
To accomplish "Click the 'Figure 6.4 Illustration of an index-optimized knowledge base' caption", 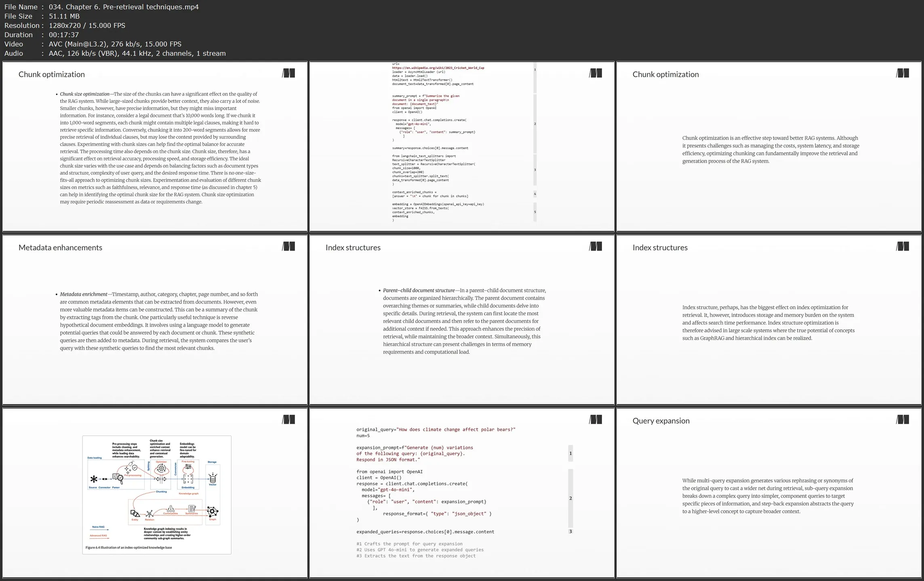I will [x=128, y=547].
